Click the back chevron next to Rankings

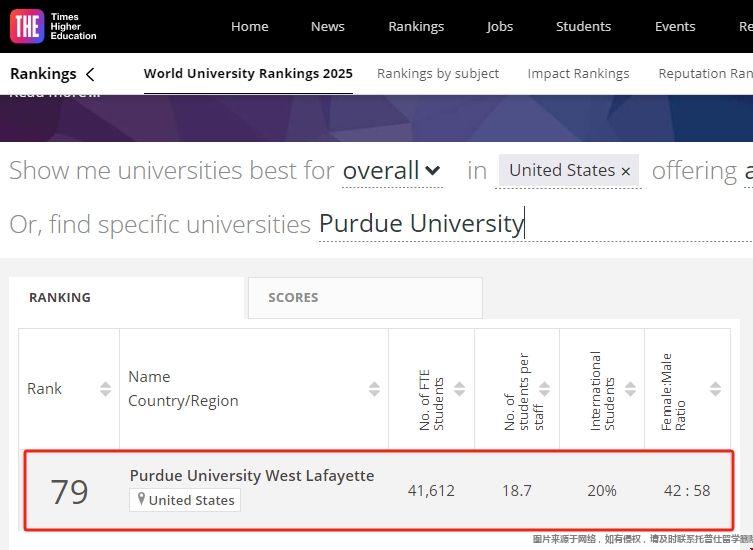(x=90, y=74)
